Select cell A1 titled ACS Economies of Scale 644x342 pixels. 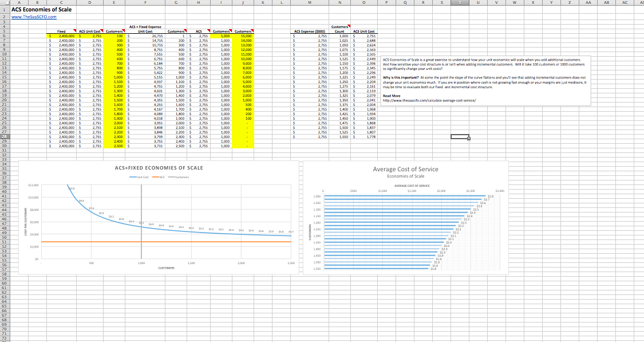34,9
